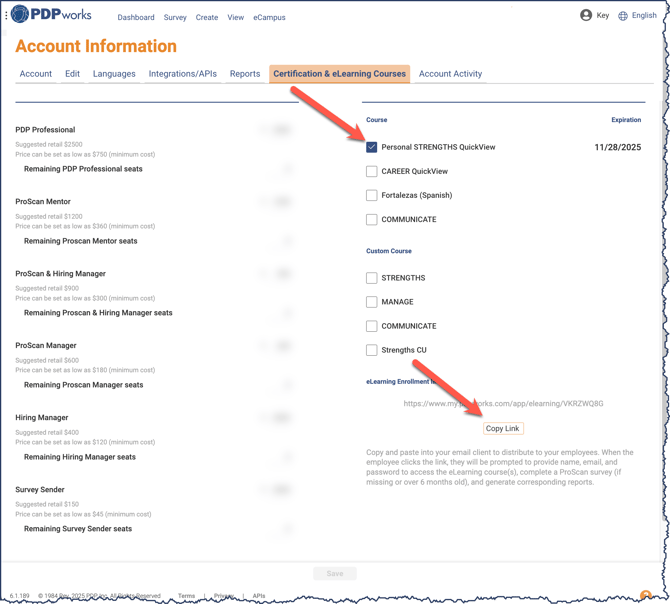The width and height of the screenshot is (670, 604).
Task: Open the Languages tab
Action: point(114,74)
